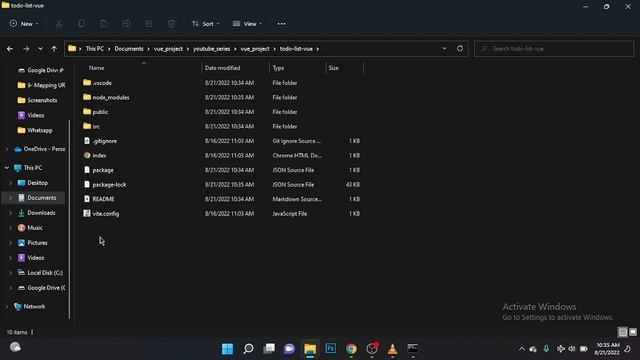The height and width of the screenshot is (360, 640).
Task: Refresh the current folder
Action: 460,49
